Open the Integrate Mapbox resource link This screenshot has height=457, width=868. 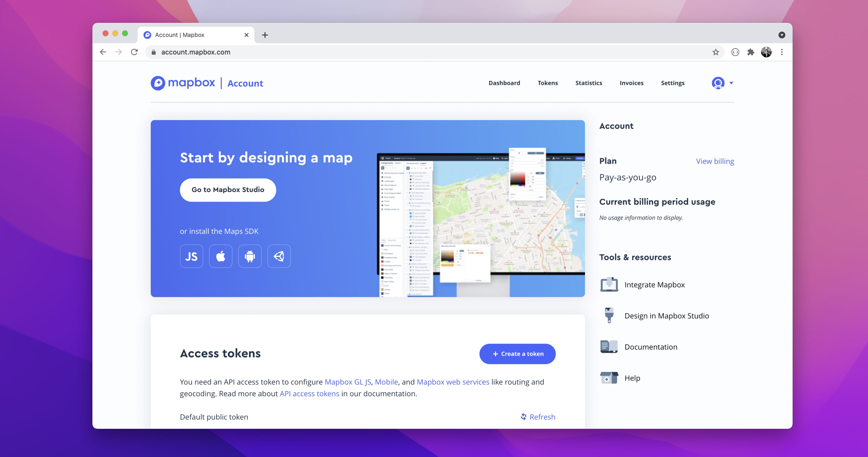click(x=654, y=285)
